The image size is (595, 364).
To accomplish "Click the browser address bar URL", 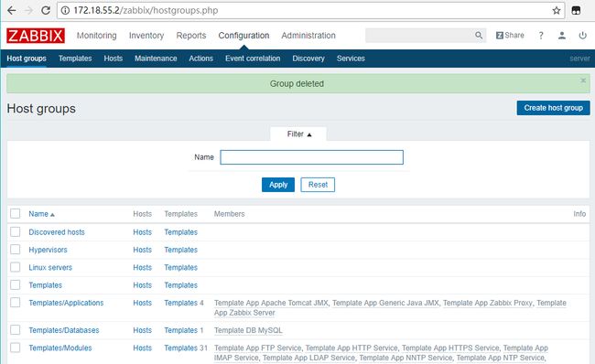I will pyautogui.click(x=146, y=10).
